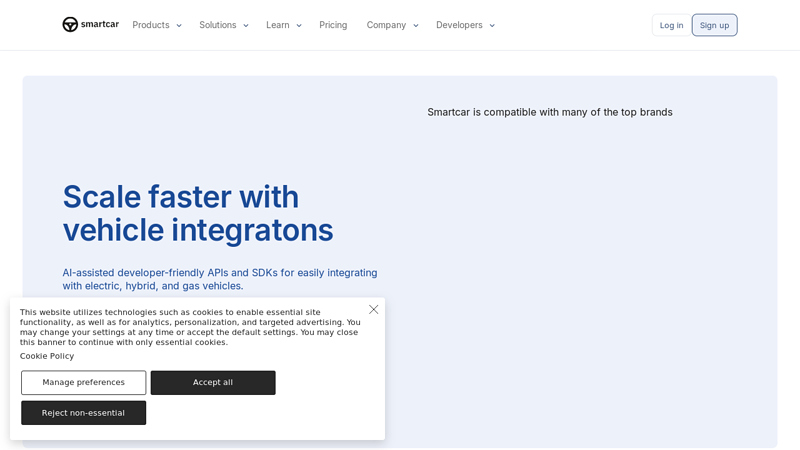Viewport: 800px width, 450px height.
Task: Reject non-essential cookies
Action: click(84, 413)
